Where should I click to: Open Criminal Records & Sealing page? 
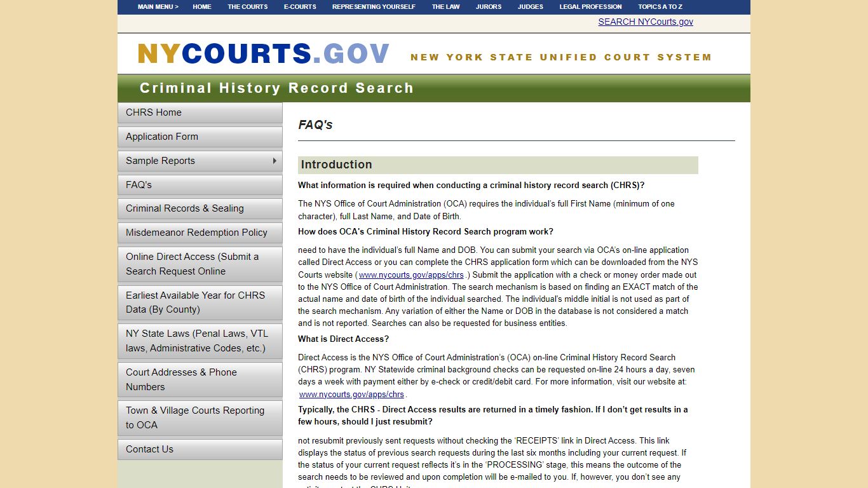pos(200,208)
